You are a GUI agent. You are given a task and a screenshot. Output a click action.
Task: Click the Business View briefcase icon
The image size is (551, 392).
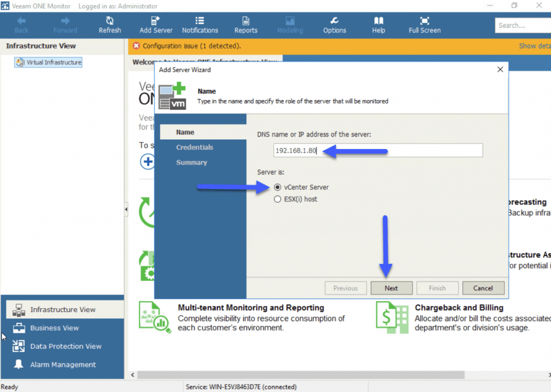pos(19,328)
